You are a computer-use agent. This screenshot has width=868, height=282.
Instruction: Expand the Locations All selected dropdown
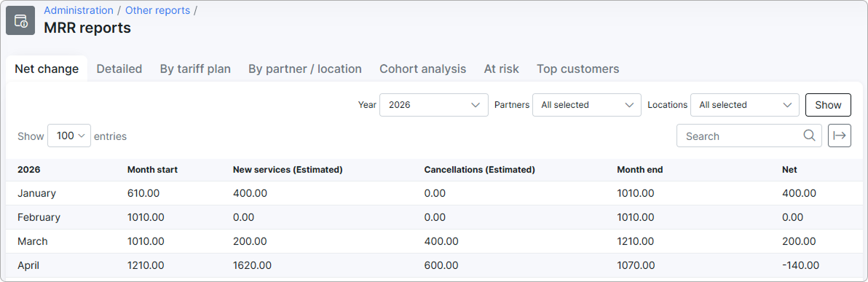(744, 105)
